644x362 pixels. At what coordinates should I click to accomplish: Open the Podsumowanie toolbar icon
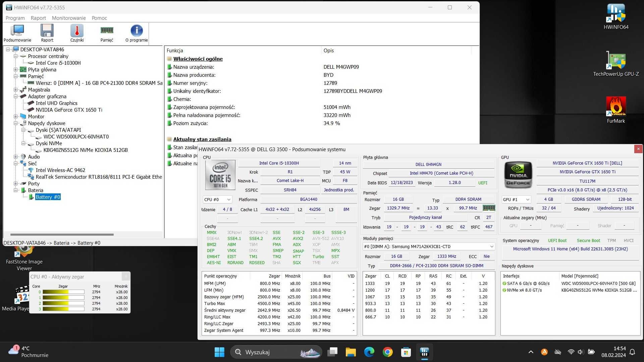coord(17,33)
